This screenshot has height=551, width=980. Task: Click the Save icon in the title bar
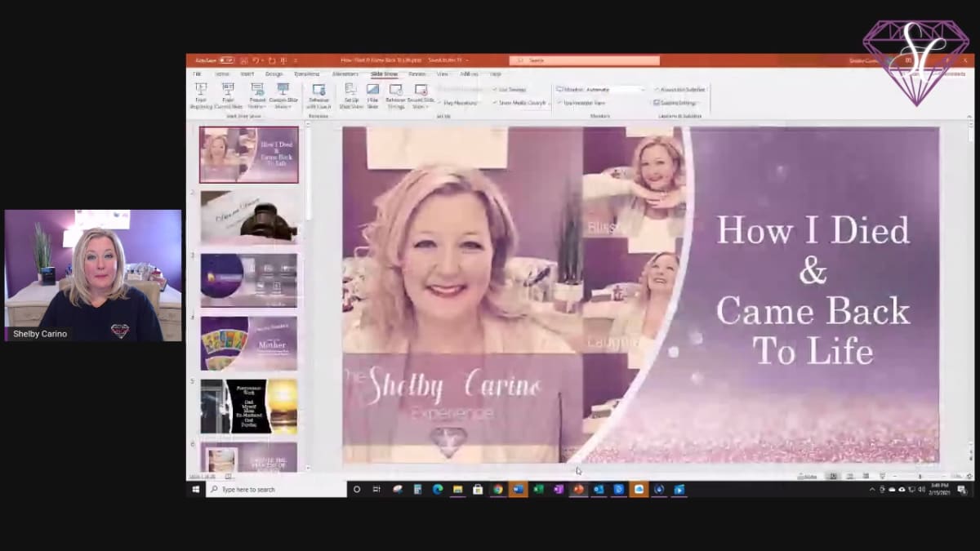click(x=243, y=60)
